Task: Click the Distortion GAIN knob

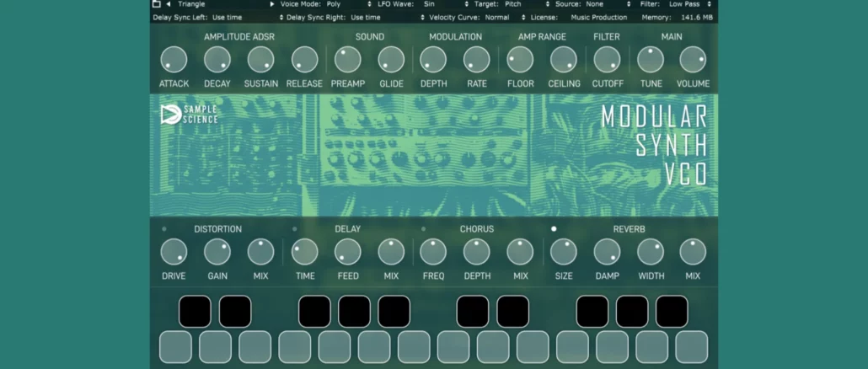Action: (217, 252)
